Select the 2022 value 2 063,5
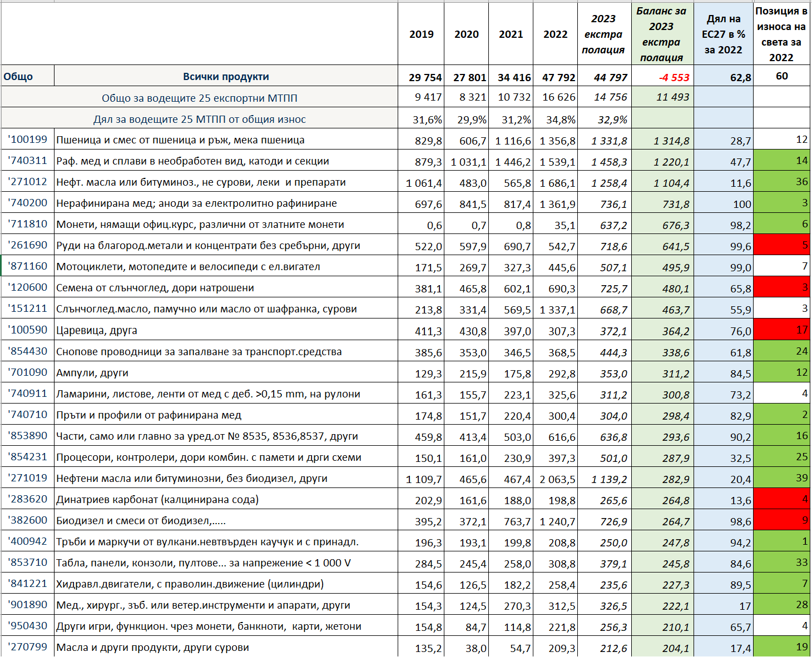 555,479
